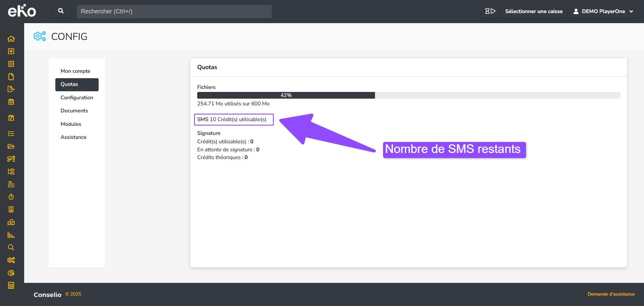Open the calendar icon in sidebar

point(11,102)
